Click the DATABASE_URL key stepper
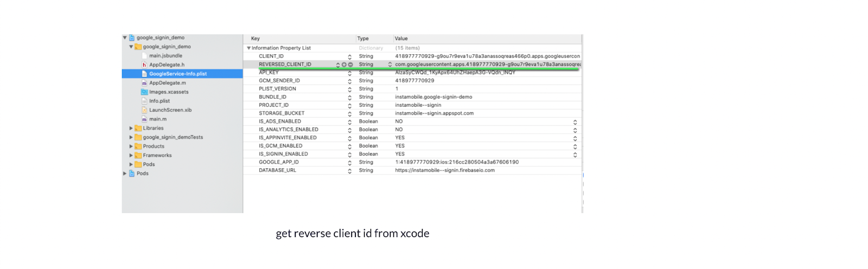Screen dimensions: 868x269 (x=349, y=171)
